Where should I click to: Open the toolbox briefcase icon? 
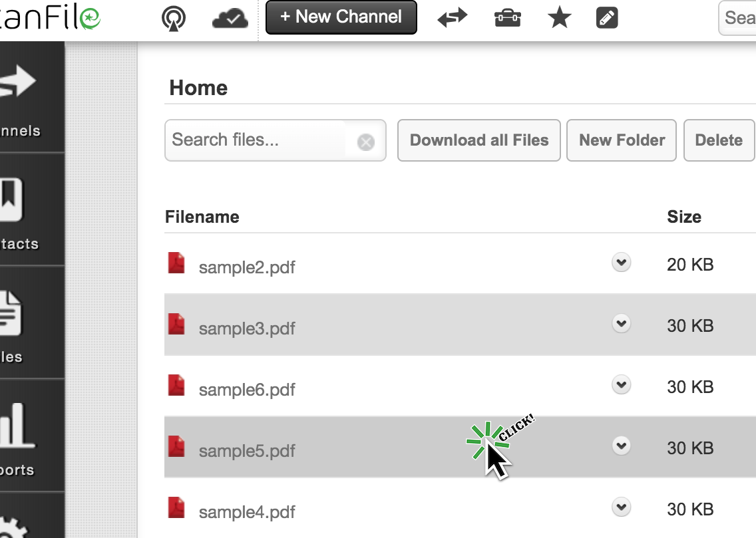tap(506, 17)
